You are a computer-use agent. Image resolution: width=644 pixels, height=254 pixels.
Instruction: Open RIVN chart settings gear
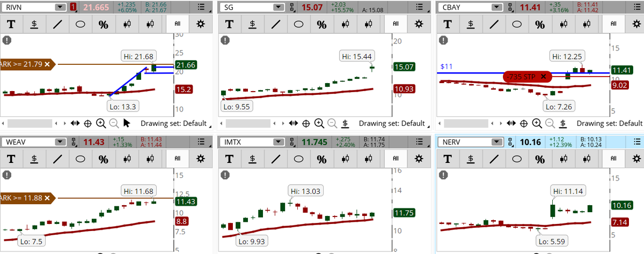(x=201, y=24)
